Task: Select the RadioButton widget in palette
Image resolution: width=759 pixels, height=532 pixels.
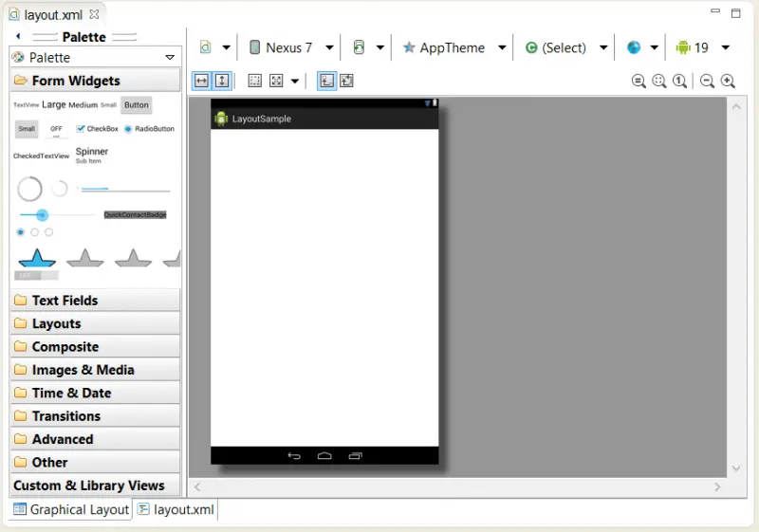Action: click(x=149, y=129)
